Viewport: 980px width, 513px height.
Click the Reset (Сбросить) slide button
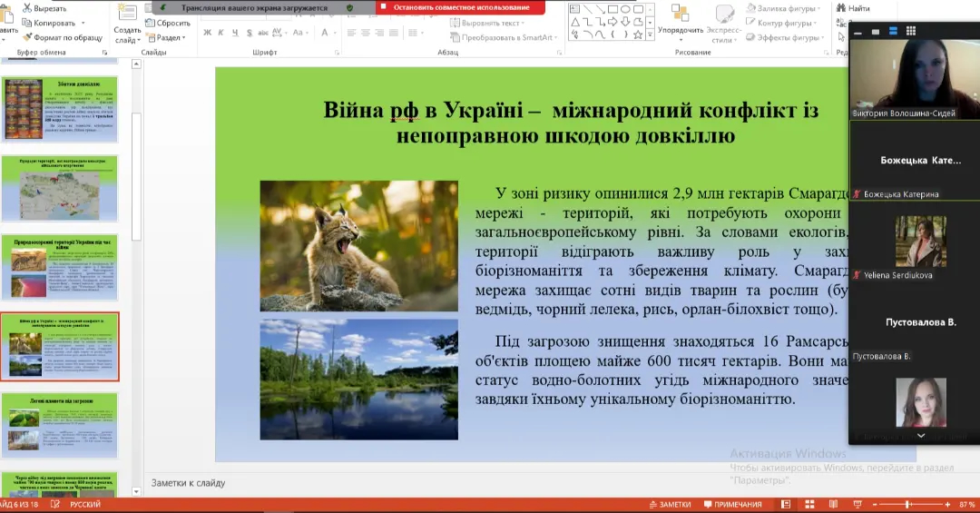[x=167, y=23]
